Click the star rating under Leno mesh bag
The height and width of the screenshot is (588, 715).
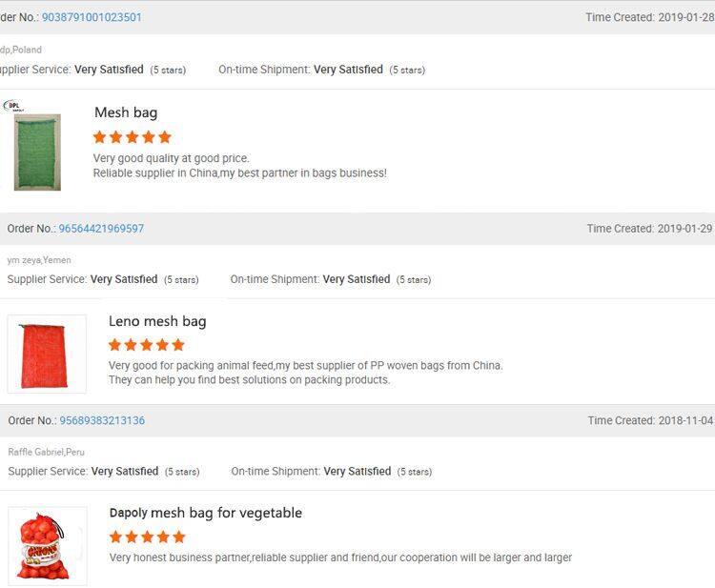pyautogui.click(x=147, y=345)
